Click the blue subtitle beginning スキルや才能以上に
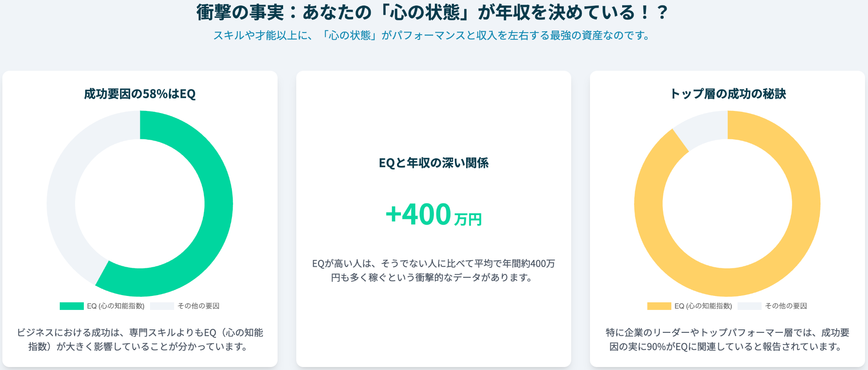The image size is (868, 370). point(432,36)
